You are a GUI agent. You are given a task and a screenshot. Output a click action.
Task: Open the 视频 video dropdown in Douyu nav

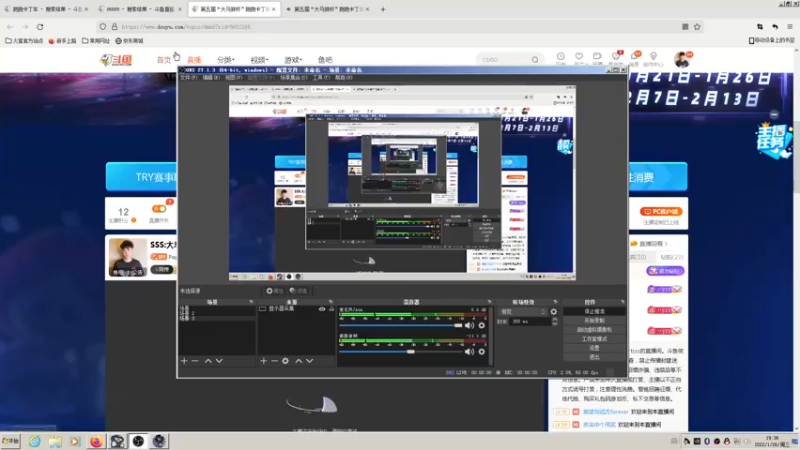(x=259, y=60)
